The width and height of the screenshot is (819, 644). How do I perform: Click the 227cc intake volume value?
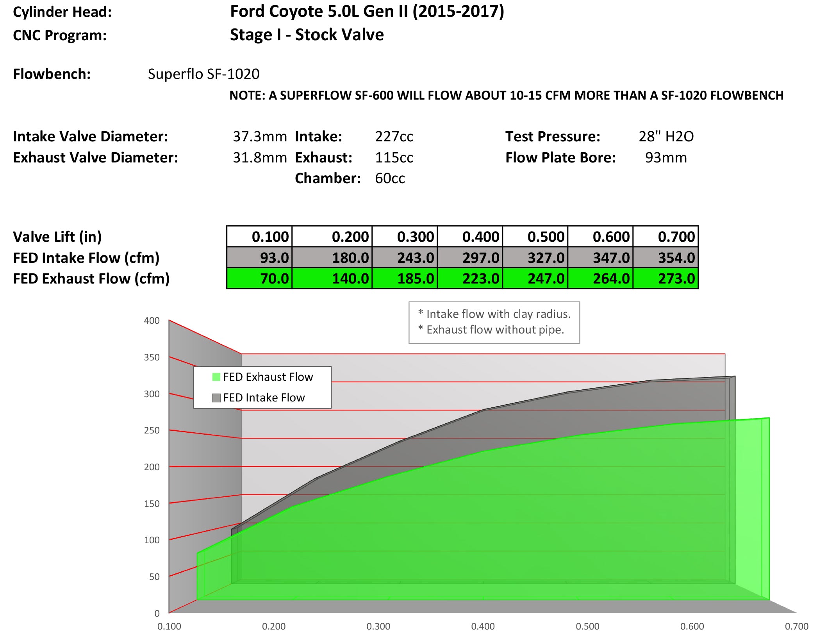394,136
